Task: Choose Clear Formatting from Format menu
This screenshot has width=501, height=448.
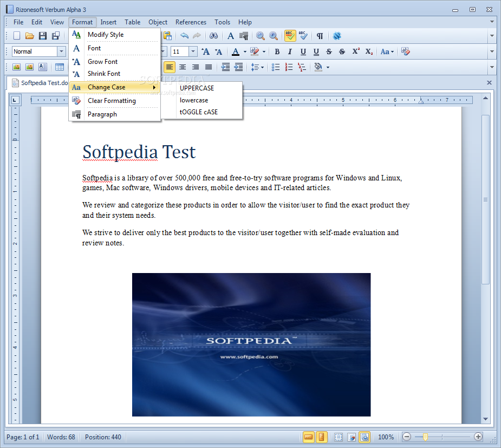Action: point(114,101)
